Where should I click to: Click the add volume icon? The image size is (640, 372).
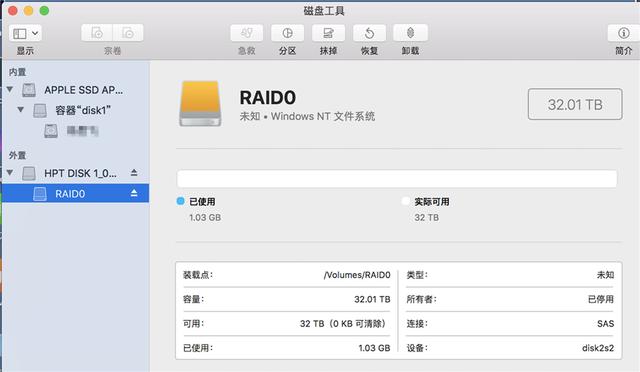[x=97, y=33]
